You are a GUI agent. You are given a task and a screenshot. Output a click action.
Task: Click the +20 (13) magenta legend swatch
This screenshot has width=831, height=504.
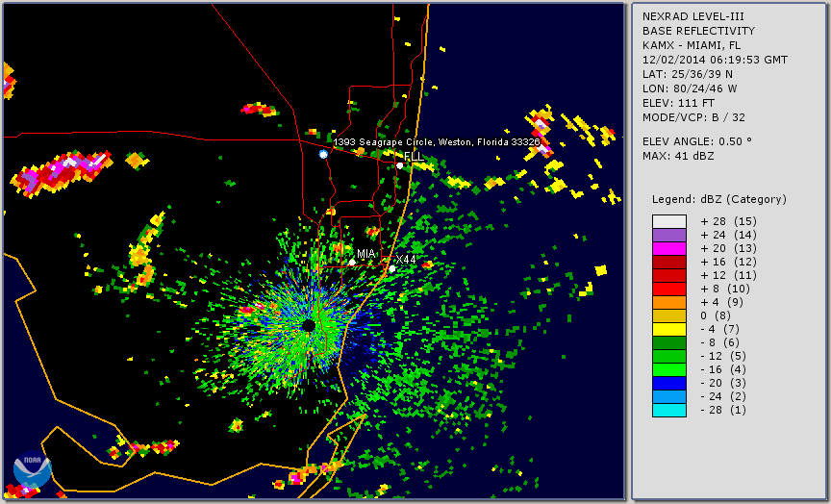(668, 248)
